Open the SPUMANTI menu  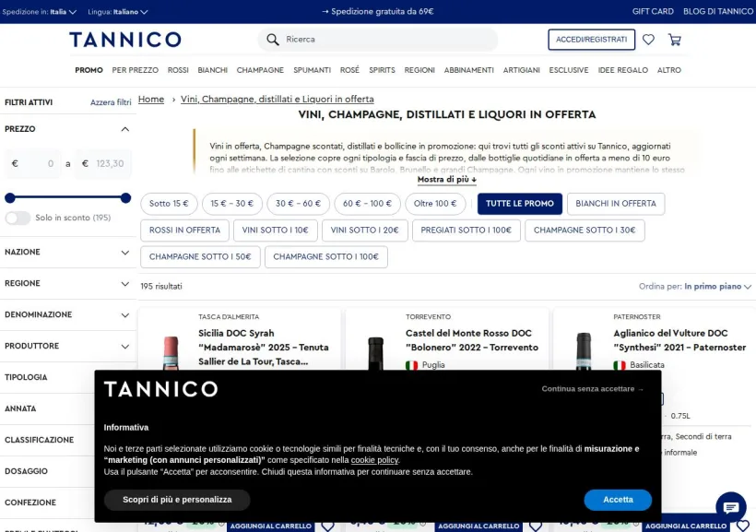point(312,70)
